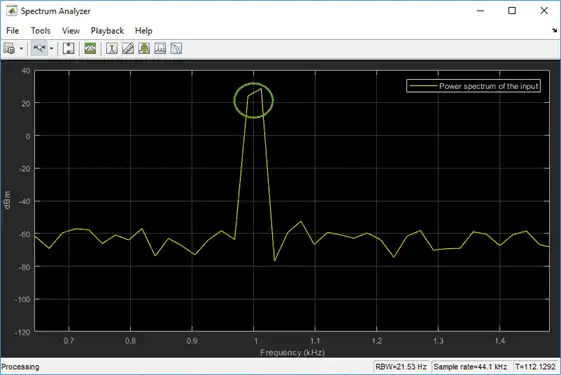Click the yellow legend line sample
561x375 pixels.
(x=423, y=86)
